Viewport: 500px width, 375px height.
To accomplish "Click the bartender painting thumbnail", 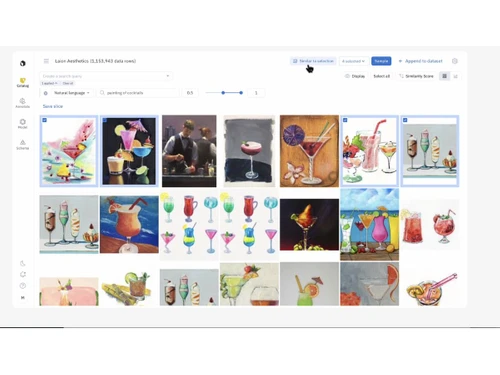I will point(189,151).
